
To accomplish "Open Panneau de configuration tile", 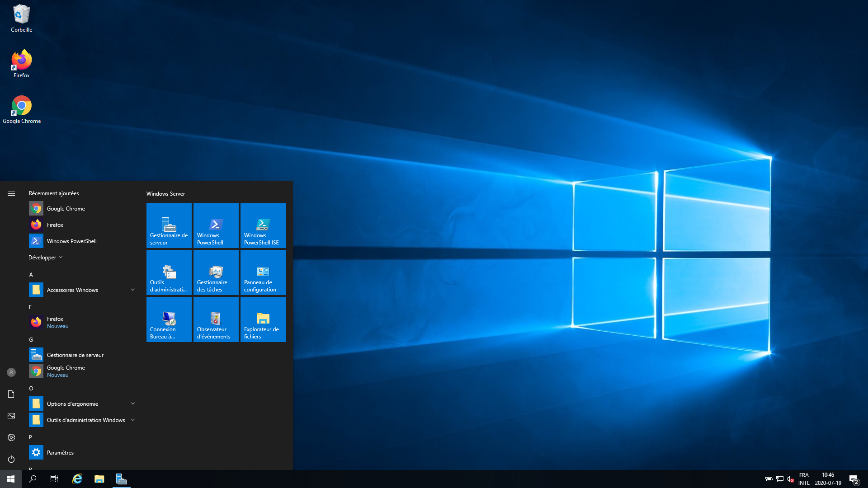I will click(x=263, y=272).
